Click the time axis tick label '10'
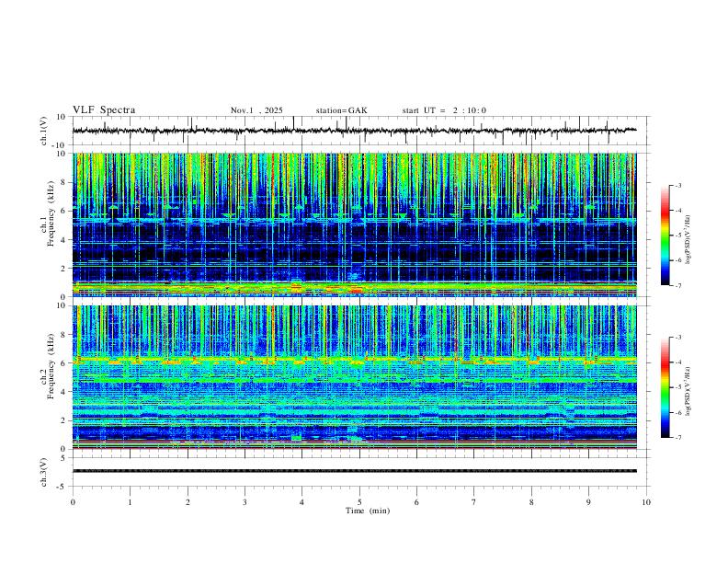The image size is (728, 563). (x=646, y=502)
